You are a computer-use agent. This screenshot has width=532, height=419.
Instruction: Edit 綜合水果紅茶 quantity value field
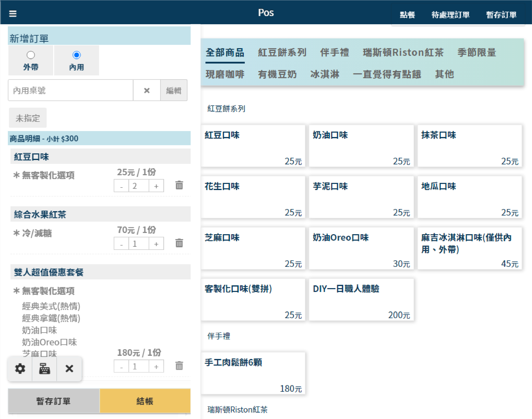tap(139, 243)
